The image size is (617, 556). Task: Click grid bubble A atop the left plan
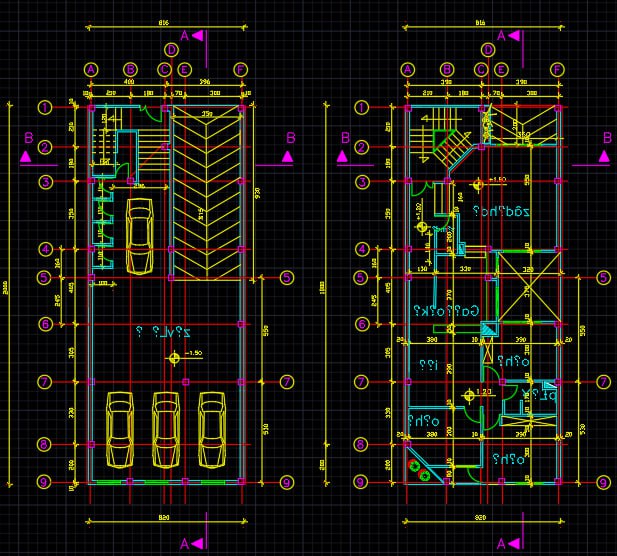tap(91, 69)
